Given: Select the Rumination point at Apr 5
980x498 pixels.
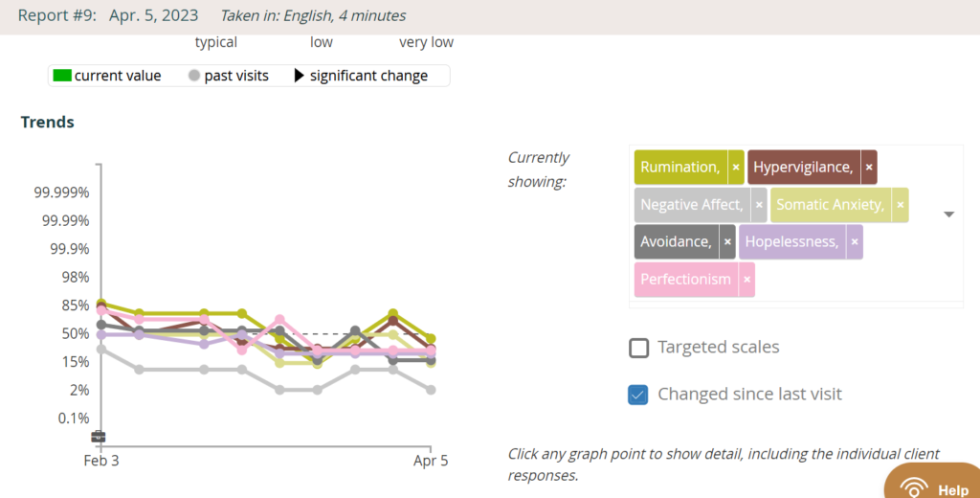Looking at the screenshot, I should [x=431, y=339].
